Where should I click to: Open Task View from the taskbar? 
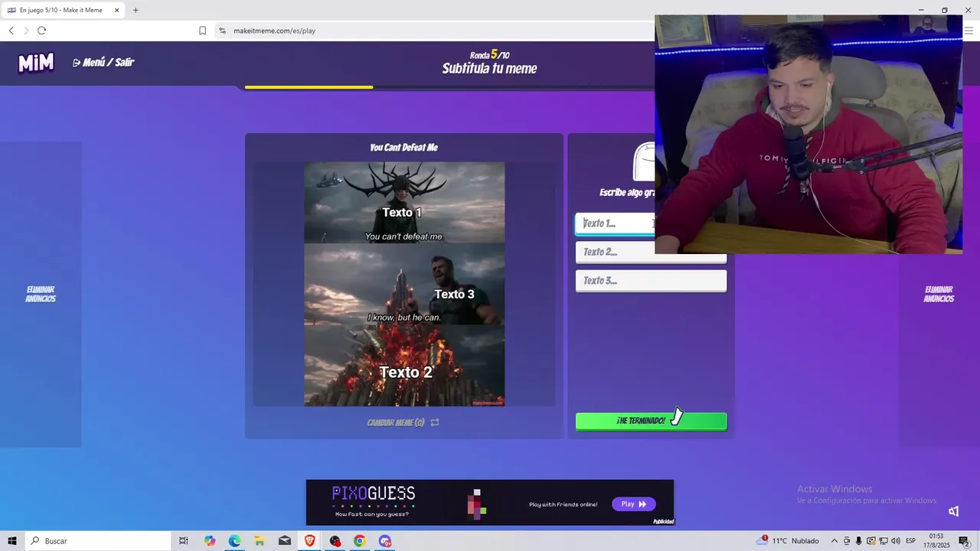pos(184,541)
